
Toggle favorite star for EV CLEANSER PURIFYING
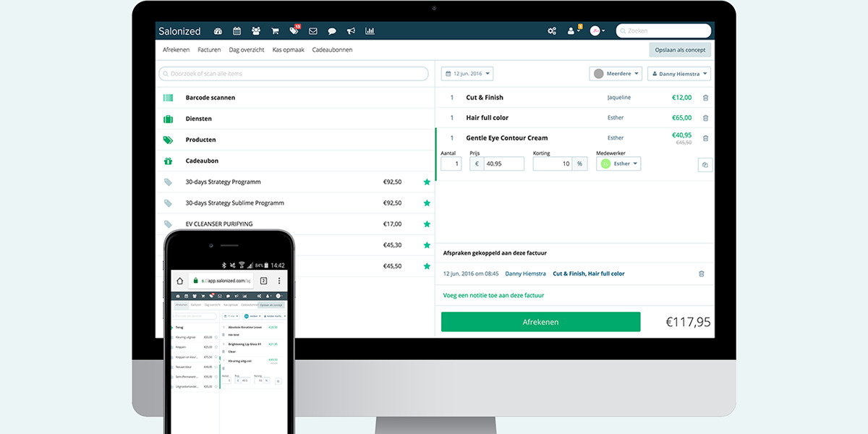pos(427,224)
